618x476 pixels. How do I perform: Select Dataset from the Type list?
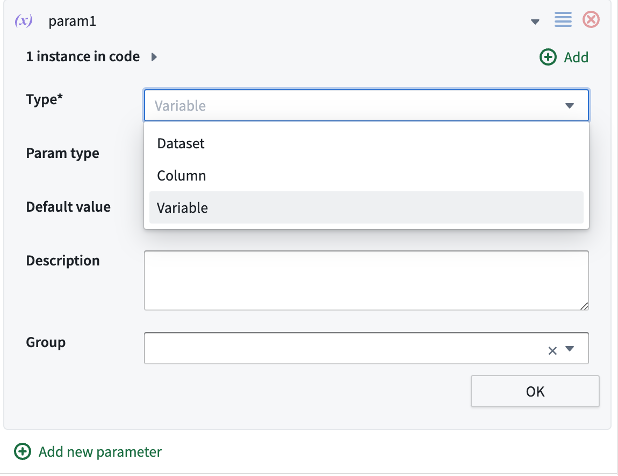pyautogui.click(x=180, y=143)
